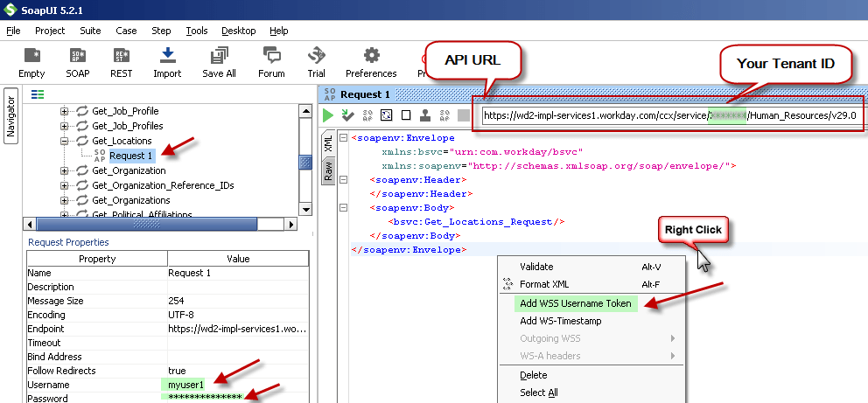Click the masked Password value cell
Screen dimensions: 868x403
(238, 398)
